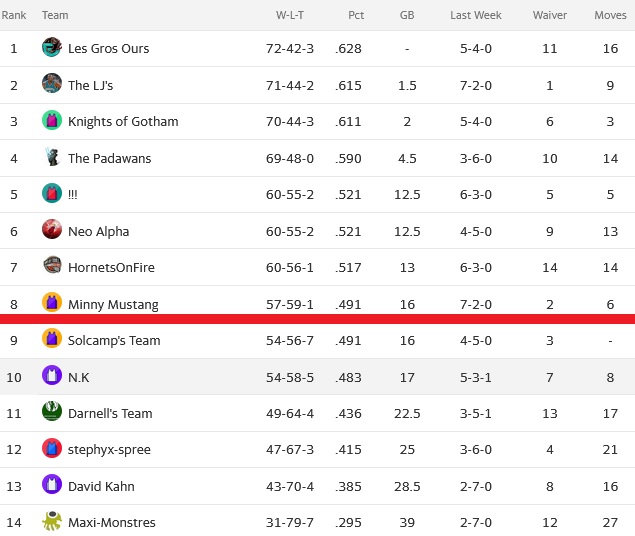Sort by the W-L-T column header

(290, 15)
